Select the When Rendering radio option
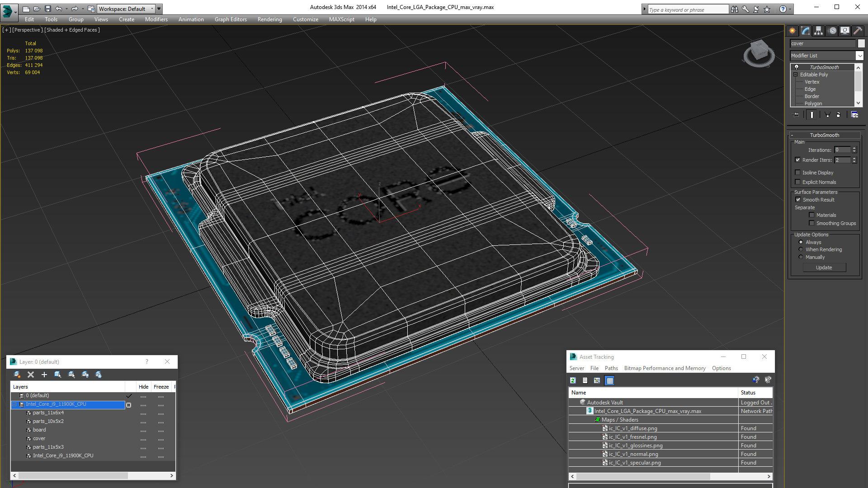This screenshot has width=868, height=488. pos(801,249)
